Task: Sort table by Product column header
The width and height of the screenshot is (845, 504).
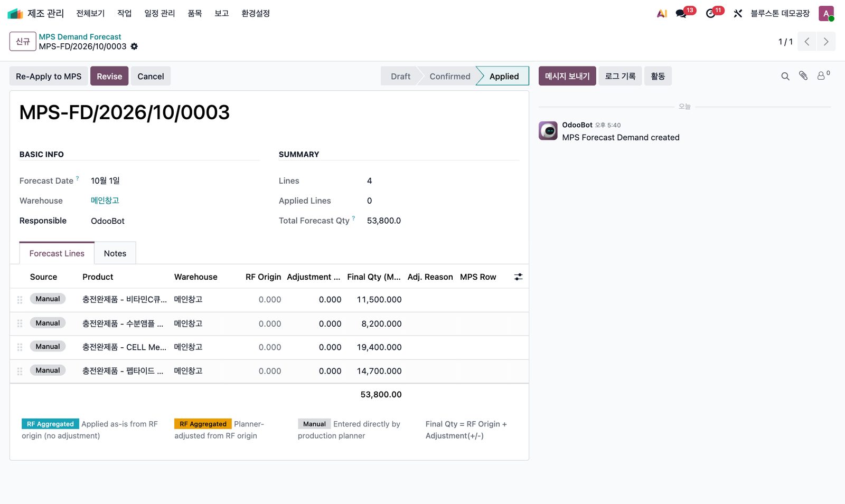Action: [x=98, y=277]
